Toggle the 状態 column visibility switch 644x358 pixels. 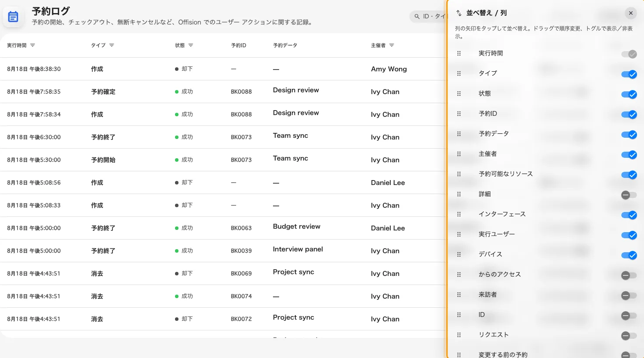click(629, 94)
